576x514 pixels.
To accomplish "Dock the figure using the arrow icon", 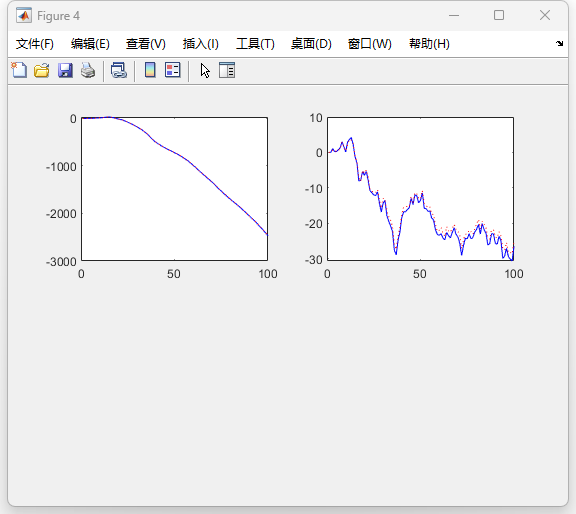I will coord(559,43).
